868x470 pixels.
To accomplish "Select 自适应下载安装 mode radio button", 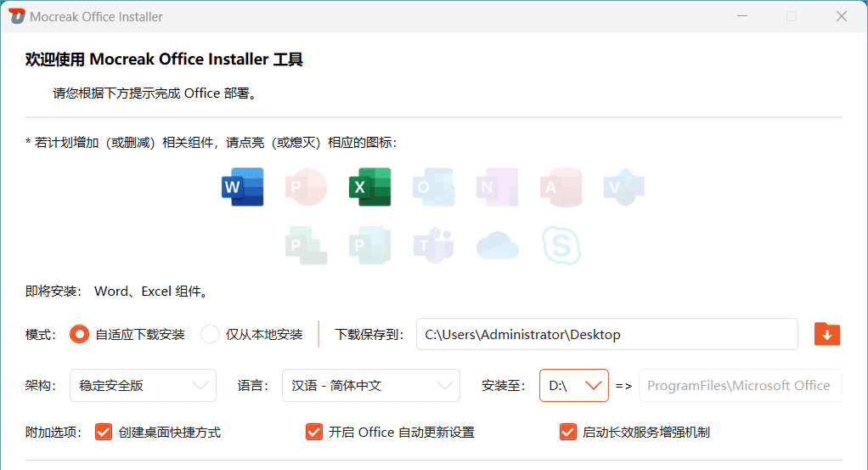I will [79, 334].
